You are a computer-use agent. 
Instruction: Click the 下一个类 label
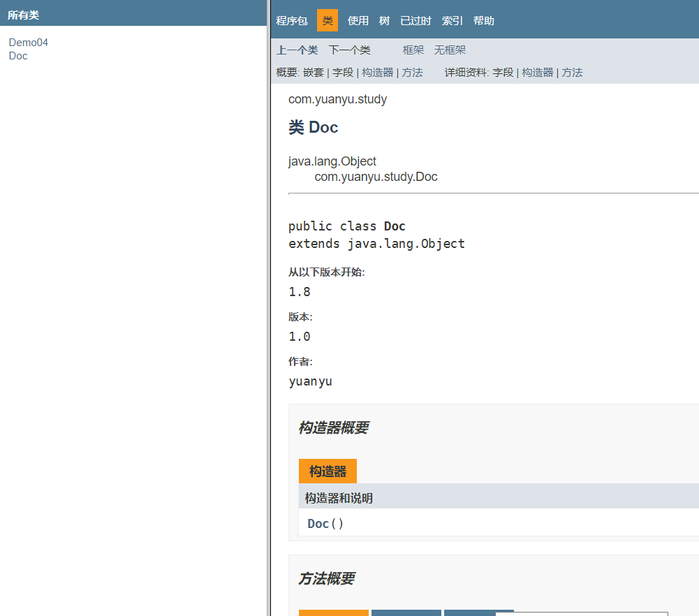click(x=349, y=50)
